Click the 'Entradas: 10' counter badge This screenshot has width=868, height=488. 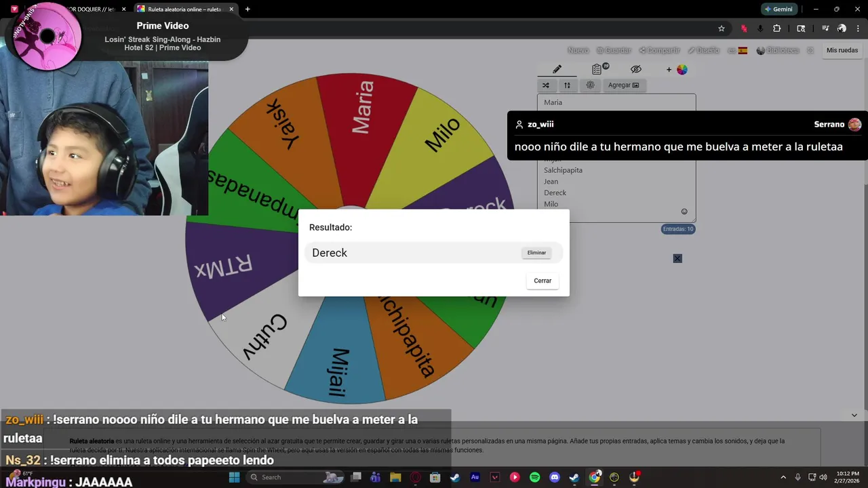(x=678, y=229)
